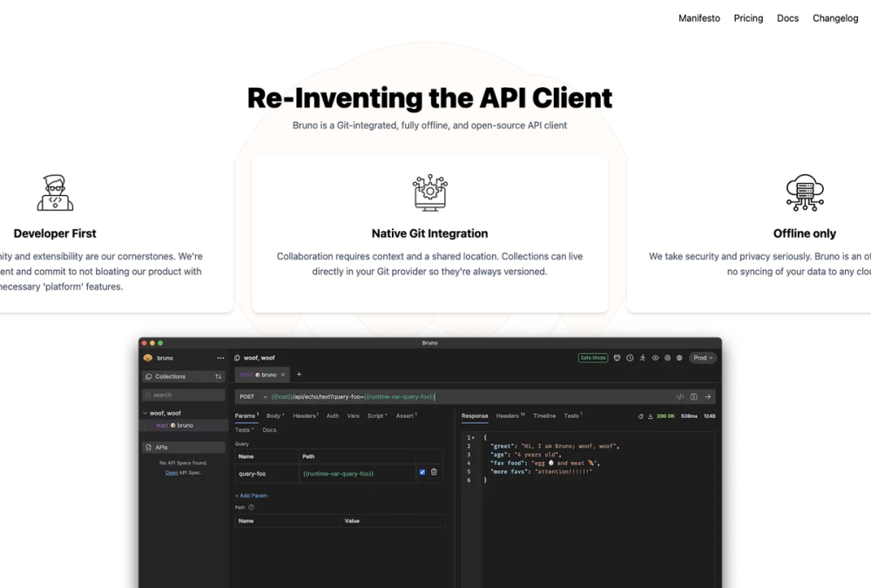Viewport: 871px width, 588px height.
Task: Switch to the Params tab
Action: tap(246, 416)
